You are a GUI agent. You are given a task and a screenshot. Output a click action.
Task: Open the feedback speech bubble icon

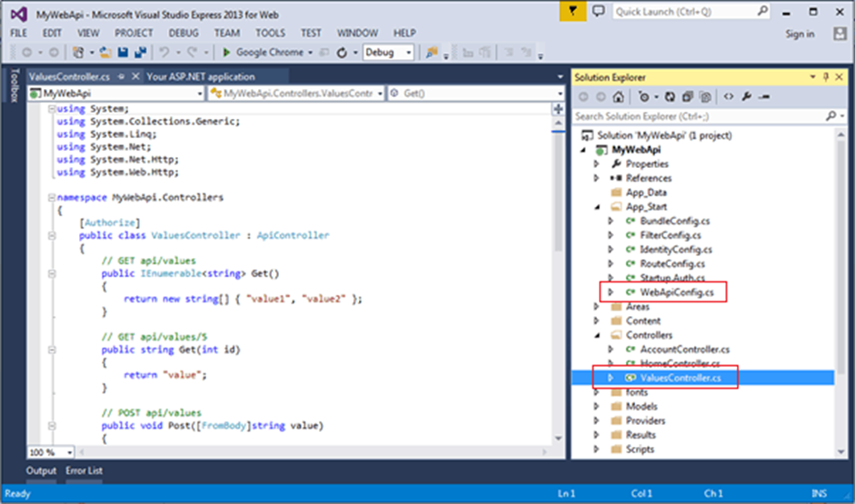point(599,12)
